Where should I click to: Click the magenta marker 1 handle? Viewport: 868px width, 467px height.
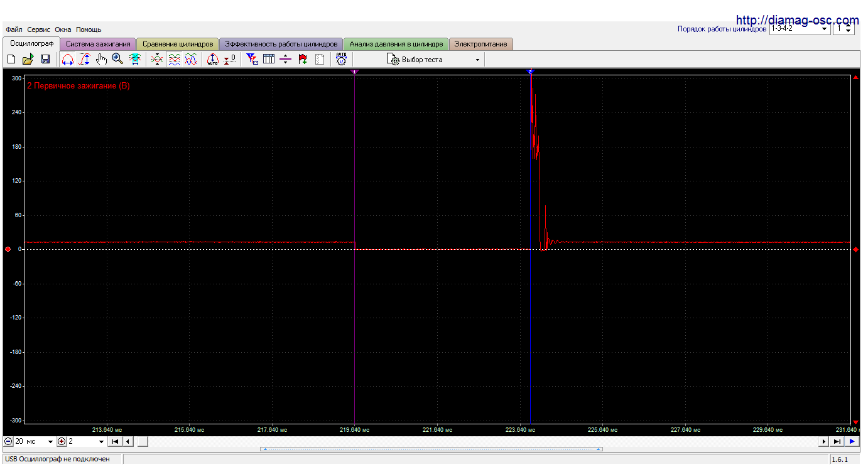coord(354,72)
